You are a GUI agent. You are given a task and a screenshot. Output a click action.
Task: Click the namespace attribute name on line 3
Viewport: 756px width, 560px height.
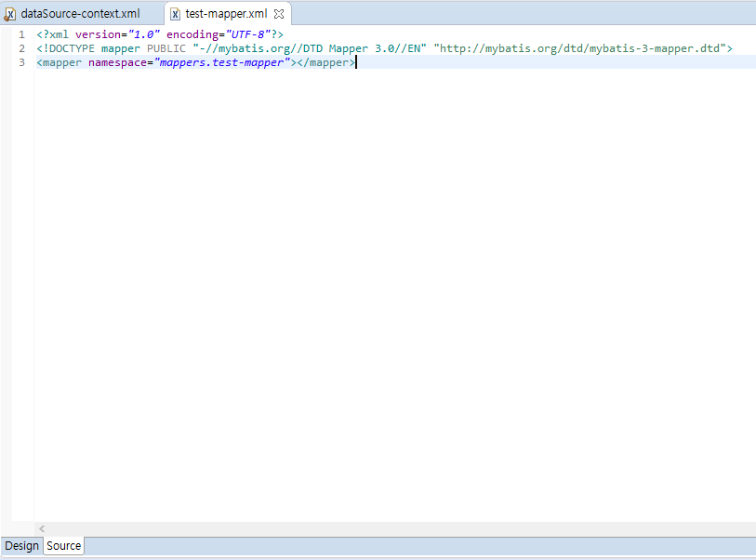(x=117, y=62)
